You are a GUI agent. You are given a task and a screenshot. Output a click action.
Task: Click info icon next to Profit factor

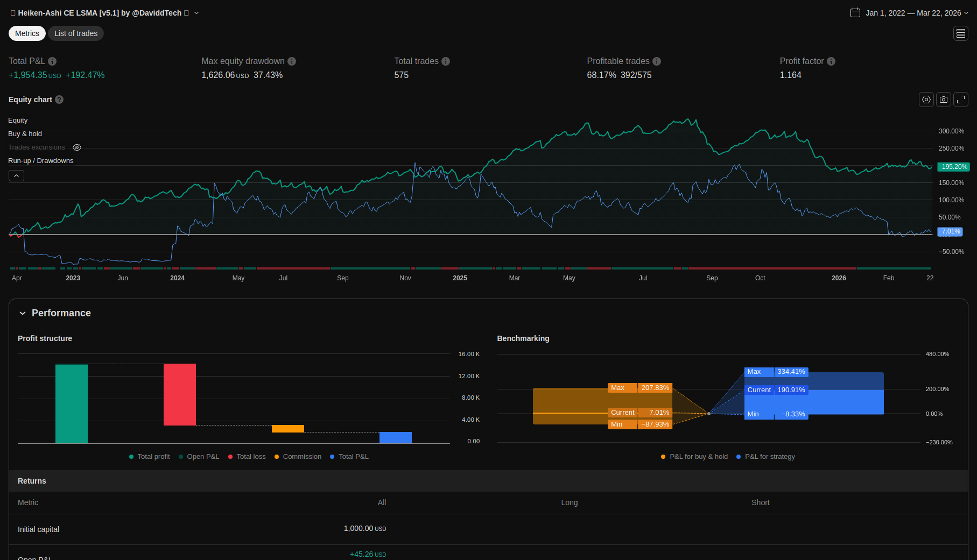click(831, 61)
